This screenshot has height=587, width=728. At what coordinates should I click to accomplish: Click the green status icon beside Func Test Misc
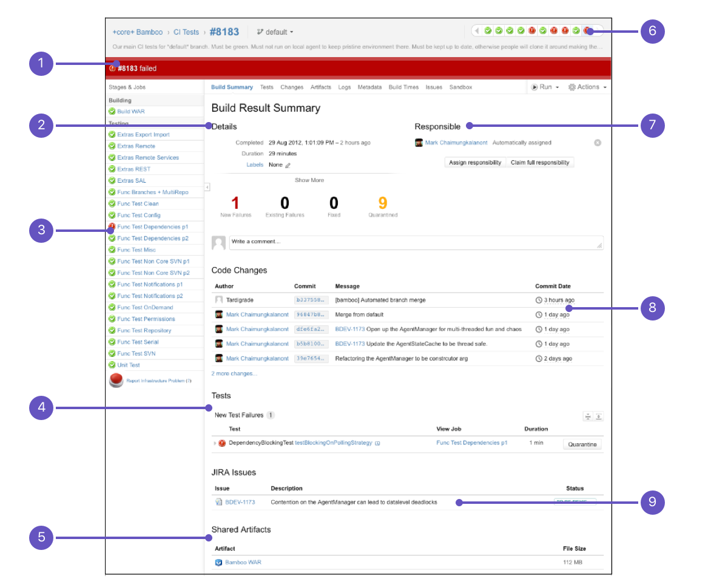112,250
